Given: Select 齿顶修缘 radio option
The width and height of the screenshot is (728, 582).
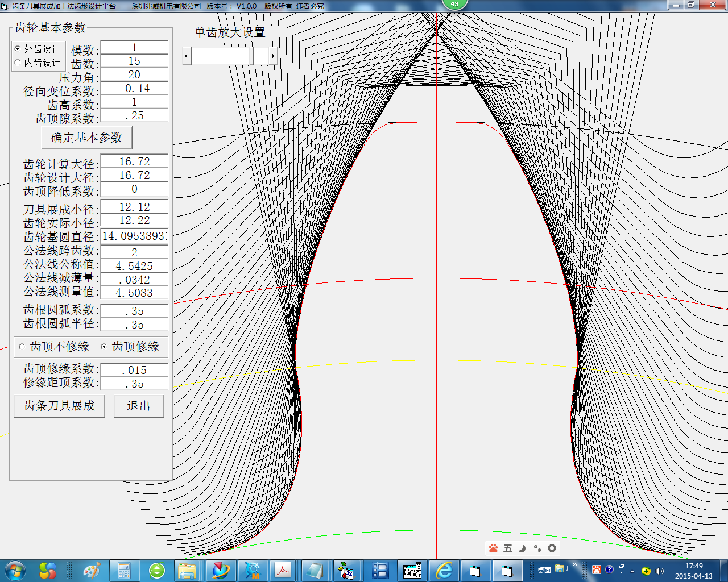Looking at the screenshot, I should coord(130,346).
